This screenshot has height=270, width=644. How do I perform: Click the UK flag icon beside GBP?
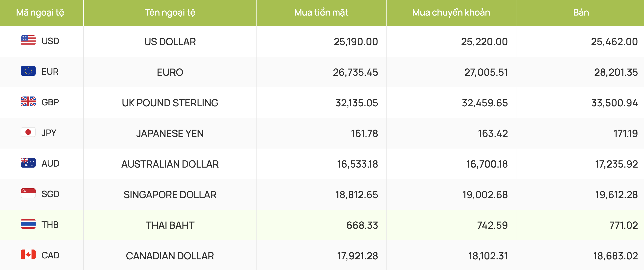click(x=28, y=102)
